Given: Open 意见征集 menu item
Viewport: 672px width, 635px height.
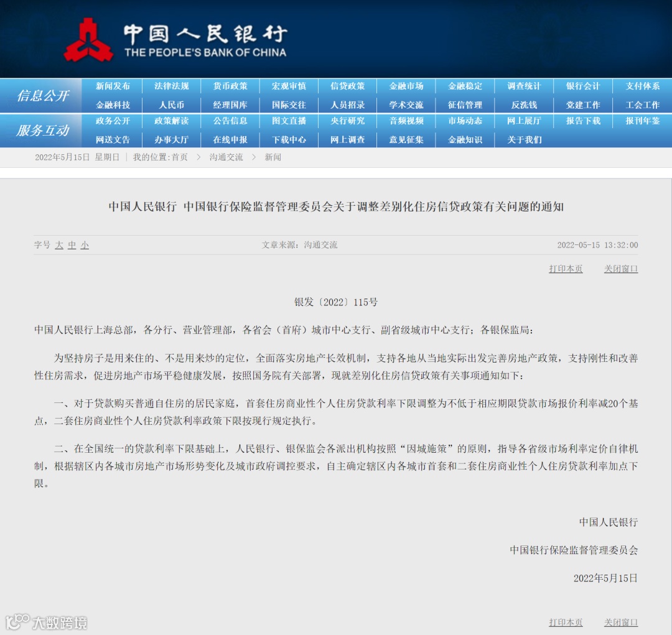Looking at the screenshot, I should (x=406, y=140).
